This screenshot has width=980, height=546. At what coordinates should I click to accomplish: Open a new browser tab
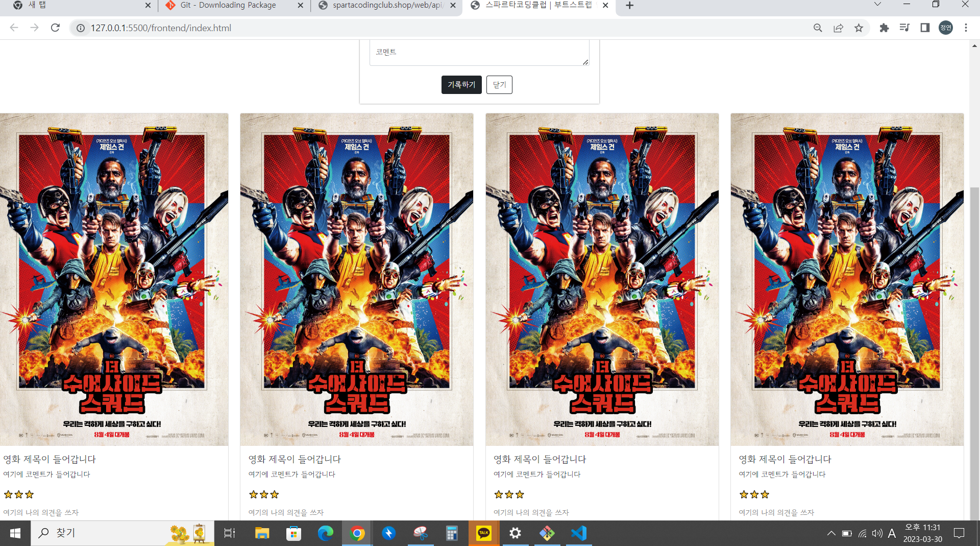pyautogui.click(x=630, y=5)
